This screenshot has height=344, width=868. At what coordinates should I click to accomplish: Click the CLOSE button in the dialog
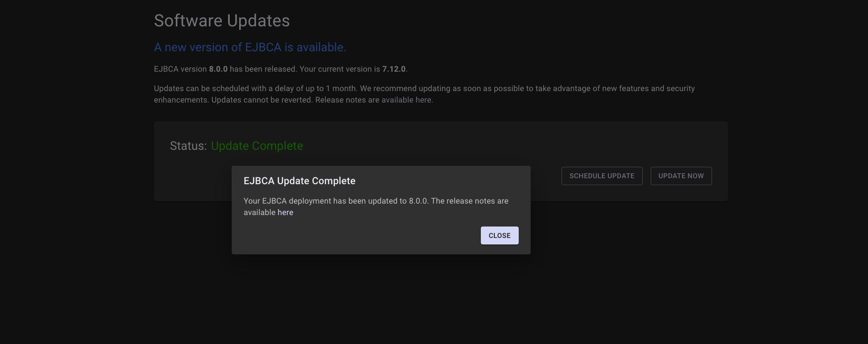499,235
